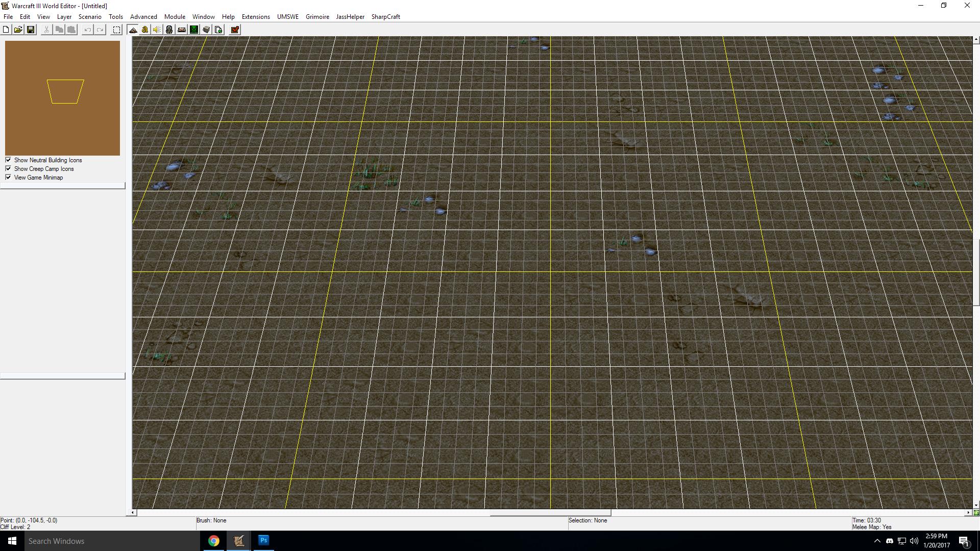Open the Grimoire menu
The width and height of the screenshot is (980, 551).
317,16
